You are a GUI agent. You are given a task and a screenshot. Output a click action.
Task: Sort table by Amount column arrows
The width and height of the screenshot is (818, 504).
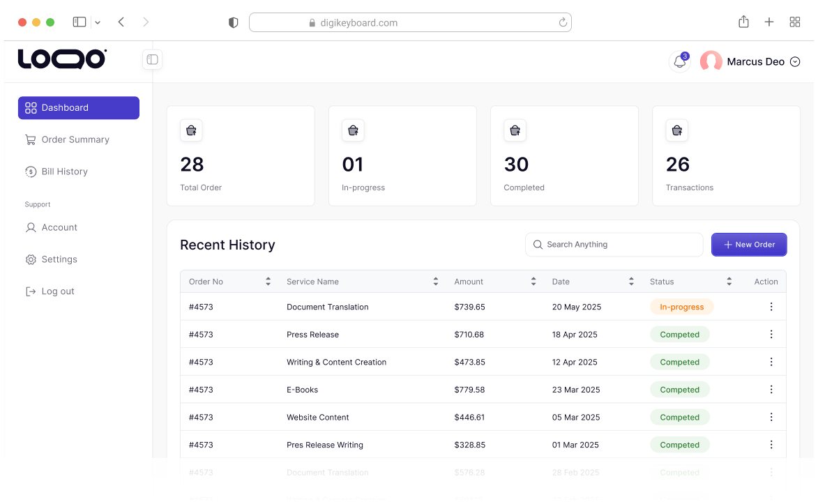533,282
